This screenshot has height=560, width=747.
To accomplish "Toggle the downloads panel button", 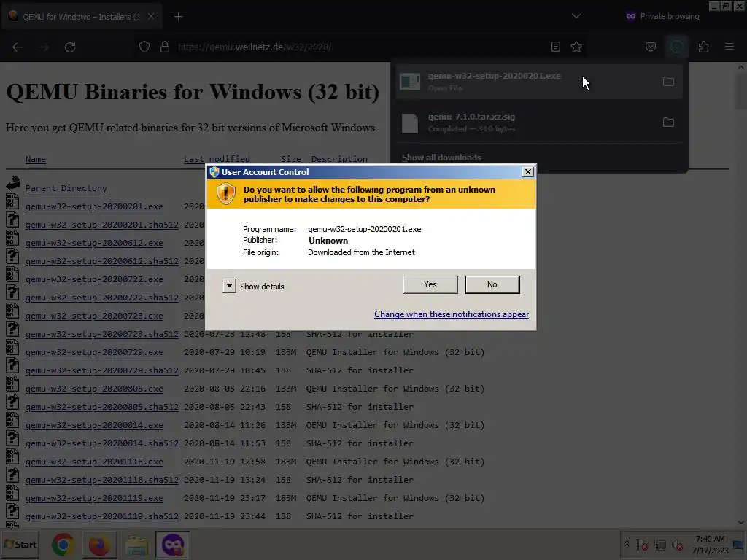I will tap(677, 47).
